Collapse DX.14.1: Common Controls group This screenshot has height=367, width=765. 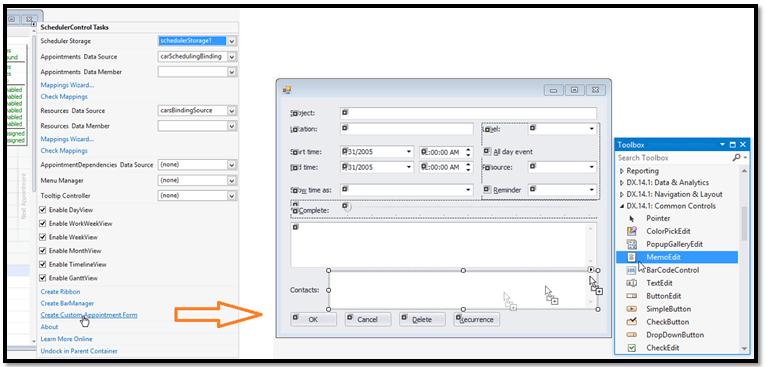coord(622,206)
